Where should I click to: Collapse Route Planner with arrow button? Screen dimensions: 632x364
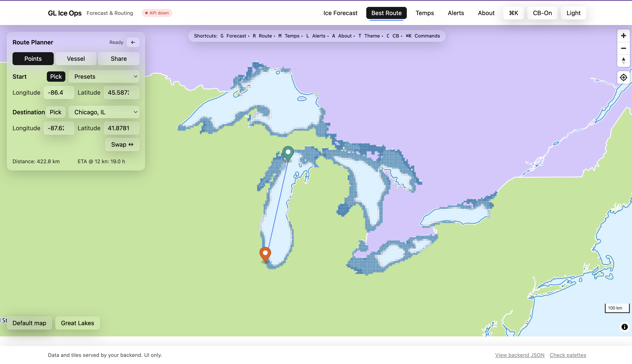coord(133,42)
